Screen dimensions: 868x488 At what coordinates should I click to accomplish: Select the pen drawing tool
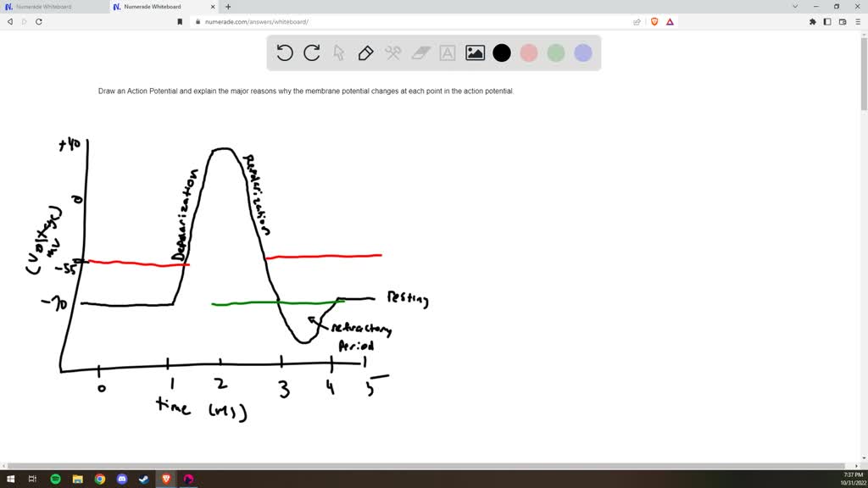point(366,53)
